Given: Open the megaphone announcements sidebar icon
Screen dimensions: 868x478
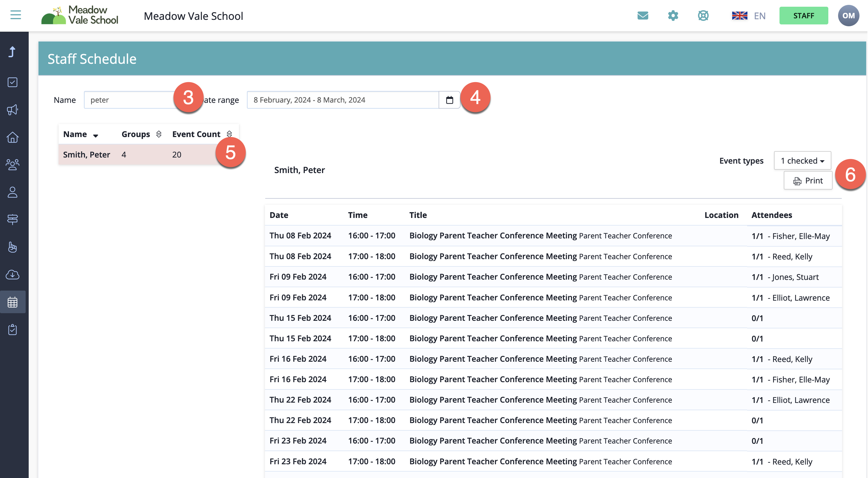Looking at the screenshot, I should click(13, 110).
